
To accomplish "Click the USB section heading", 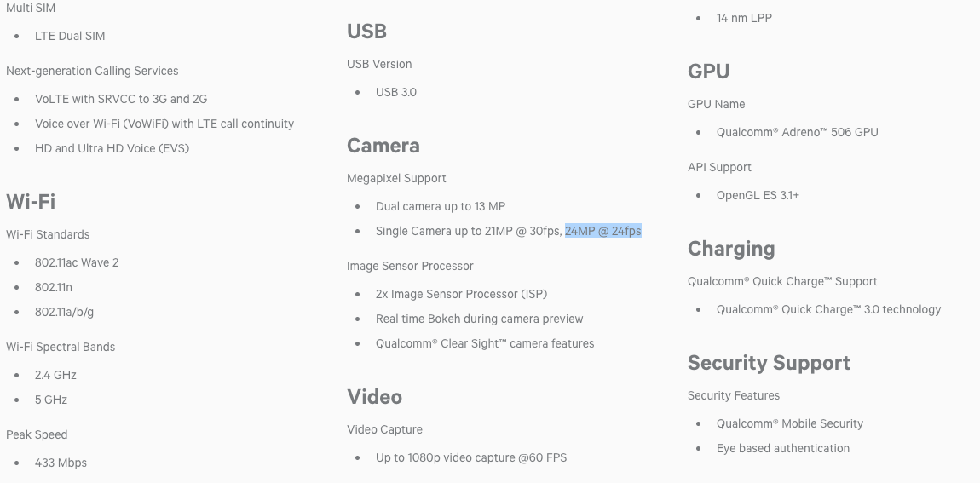I will 366,32.
